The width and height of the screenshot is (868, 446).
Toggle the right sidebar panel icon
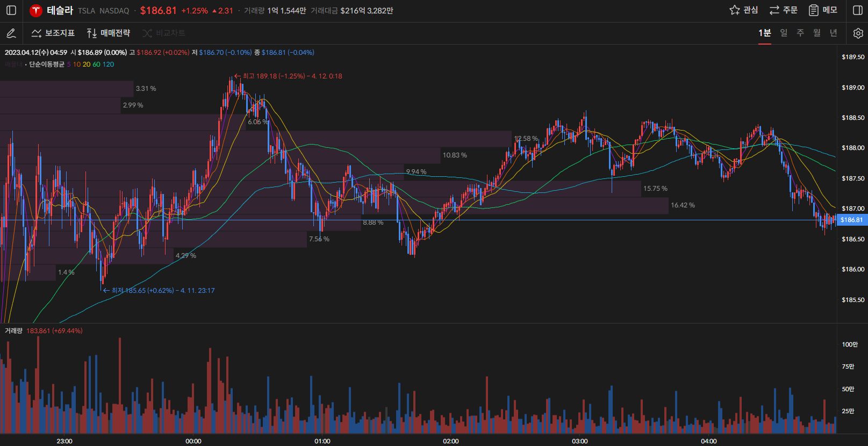pyautogui.click(x=858, y=10)
